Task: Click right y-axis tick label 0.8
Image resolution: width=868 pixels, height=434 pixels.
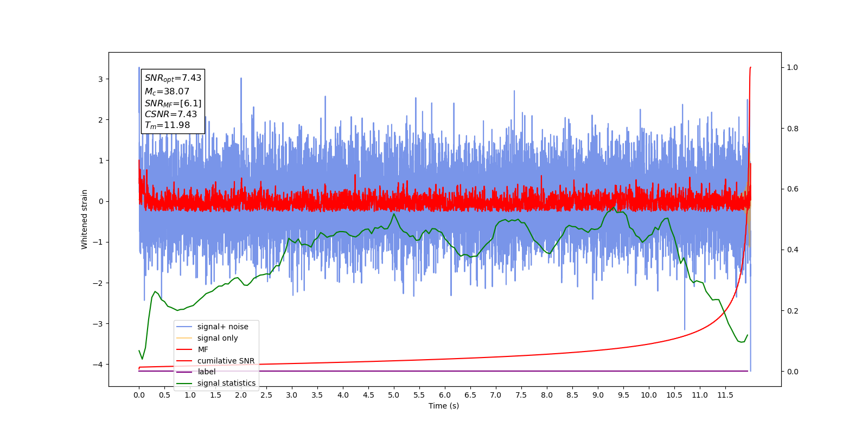Action: tap(793, 129)
